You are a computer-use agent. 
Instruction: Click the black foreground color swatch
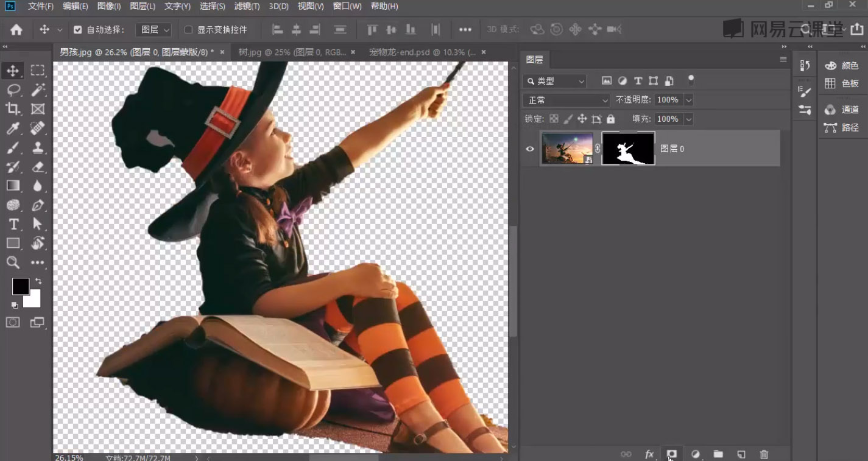(20, 286)
